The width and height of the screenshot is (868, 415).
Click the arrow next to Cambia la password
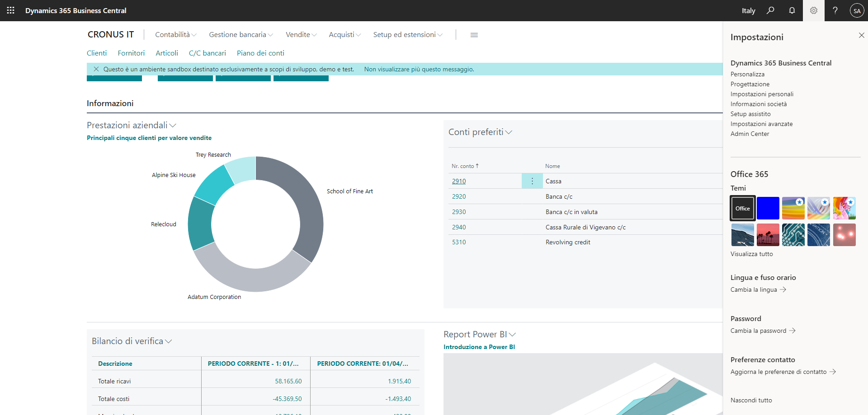point(792,331)
